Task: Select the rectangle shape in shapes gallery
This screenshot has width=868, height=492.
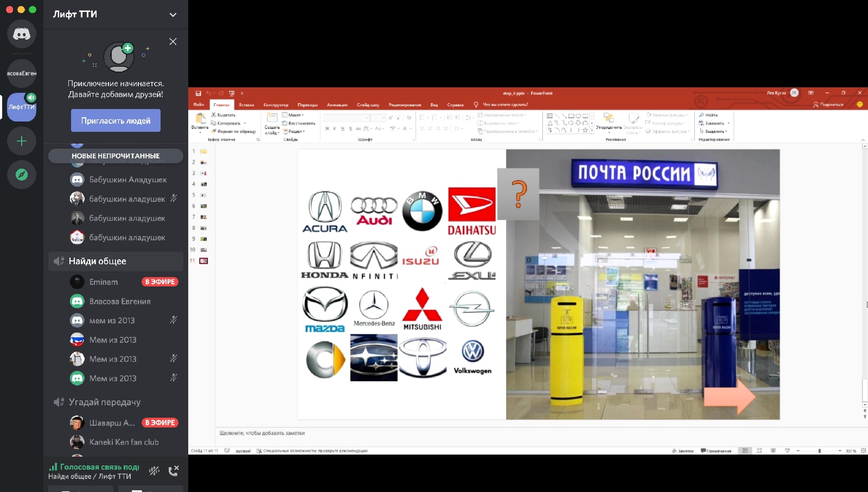Action: 571,116
